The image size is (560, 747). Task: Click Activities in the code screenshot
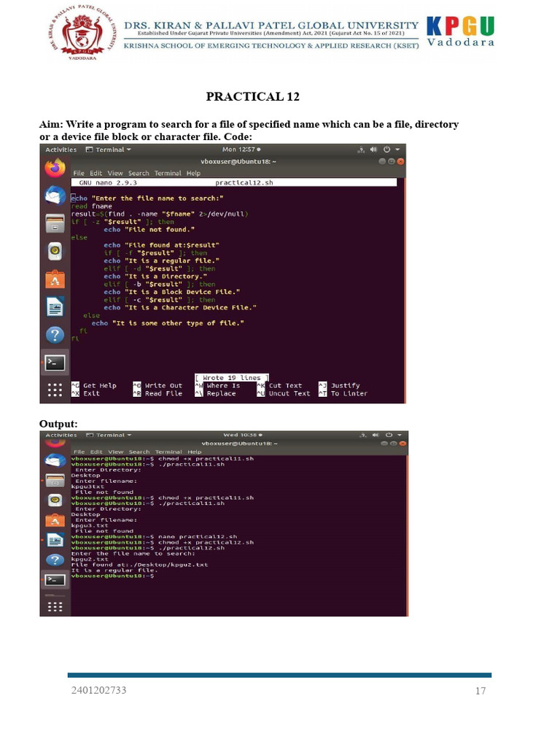61,150
